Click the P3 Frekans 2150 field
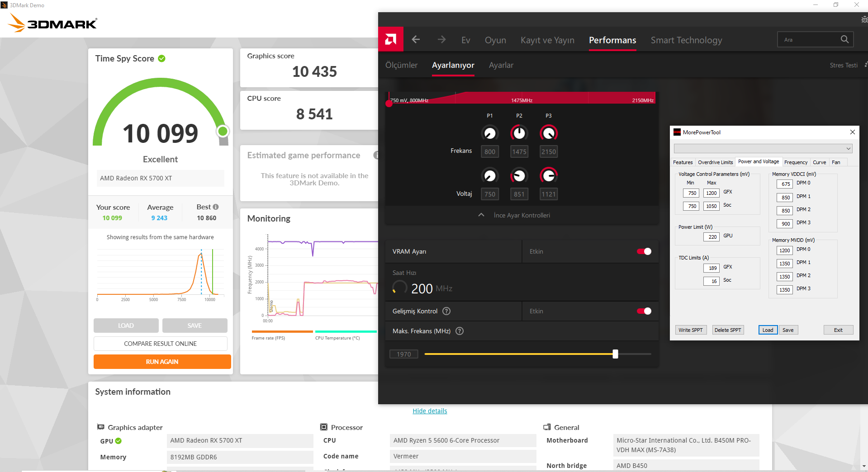 549,151
